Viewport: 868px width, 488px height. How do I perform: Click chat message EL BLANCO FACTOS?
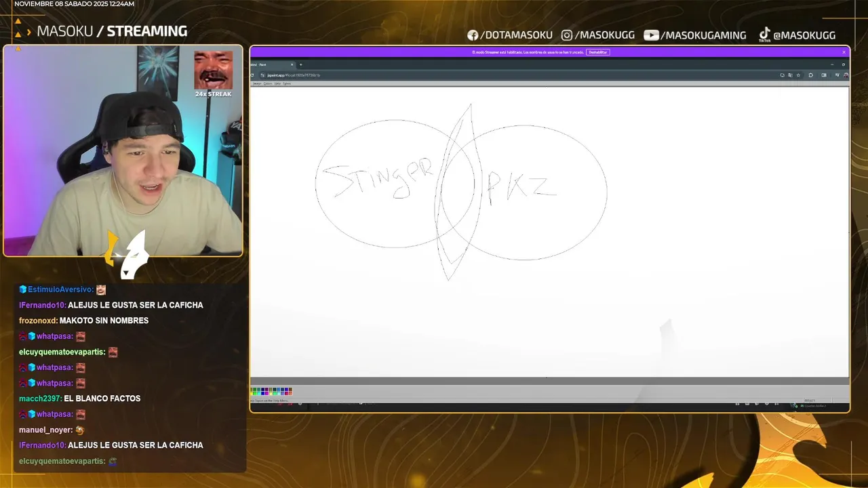[102, 399]
